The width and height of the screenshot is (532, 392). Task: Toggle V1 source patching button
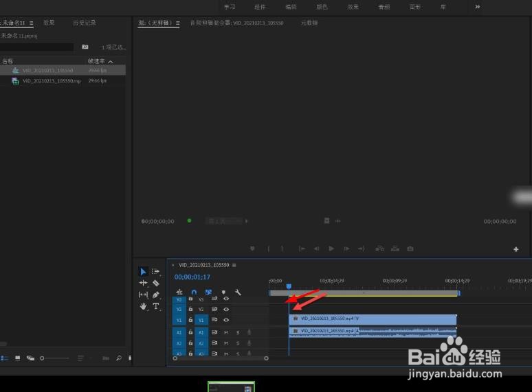tap(179, 320)
